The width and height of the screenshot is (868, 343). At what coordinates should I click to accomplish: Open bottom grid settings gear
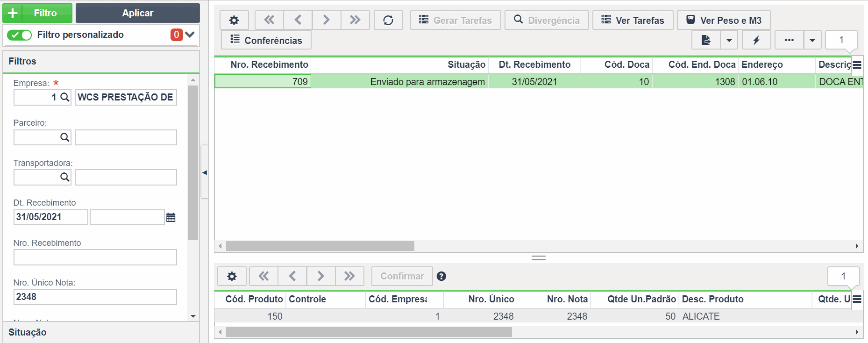(232, 276)
